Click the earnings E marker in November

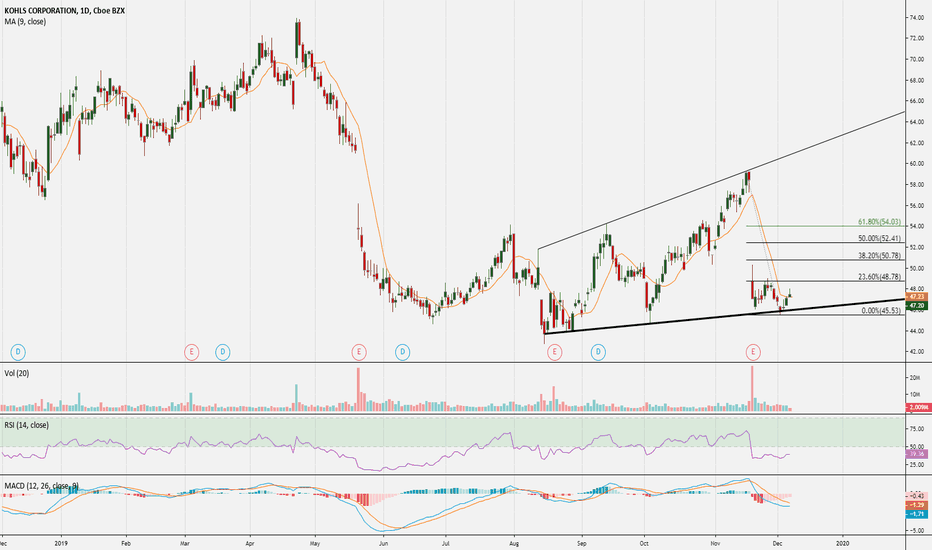click(x=753, y=352)
